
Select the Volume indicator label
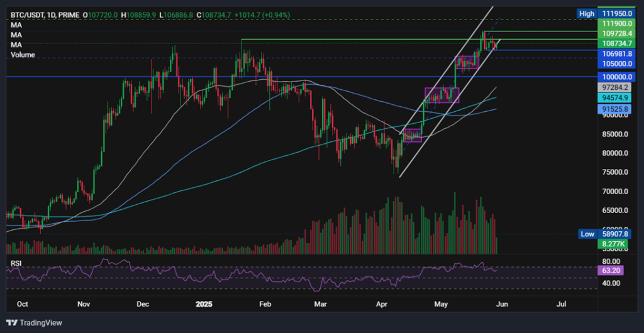(x=23, y=55)
